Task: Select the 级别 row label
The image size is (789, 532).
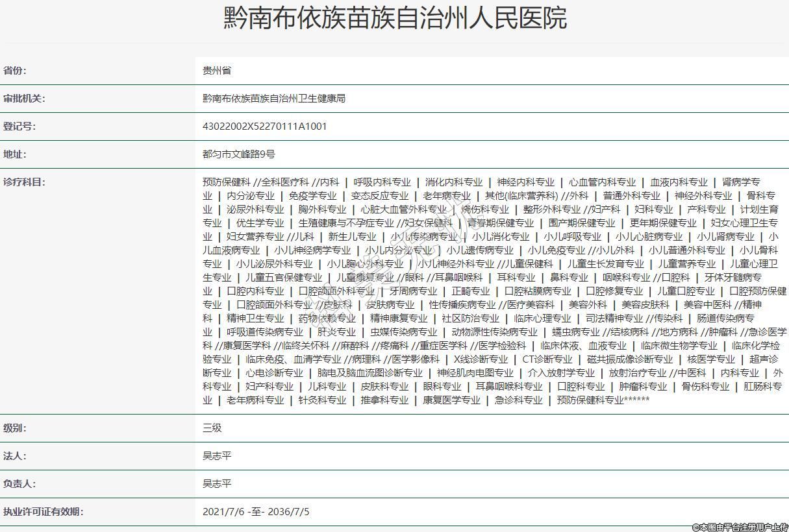Action: click(x=16, y=428)
